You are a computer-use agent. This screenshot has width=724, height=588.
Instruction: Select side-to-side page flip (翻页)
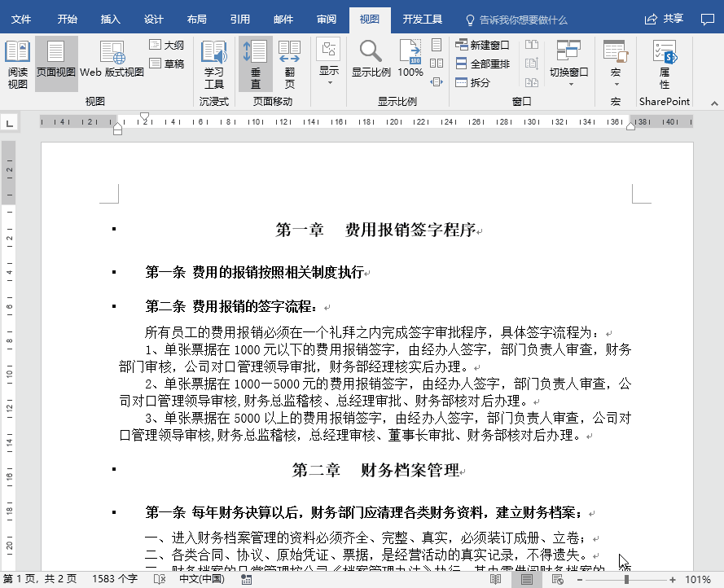(289, 64)
